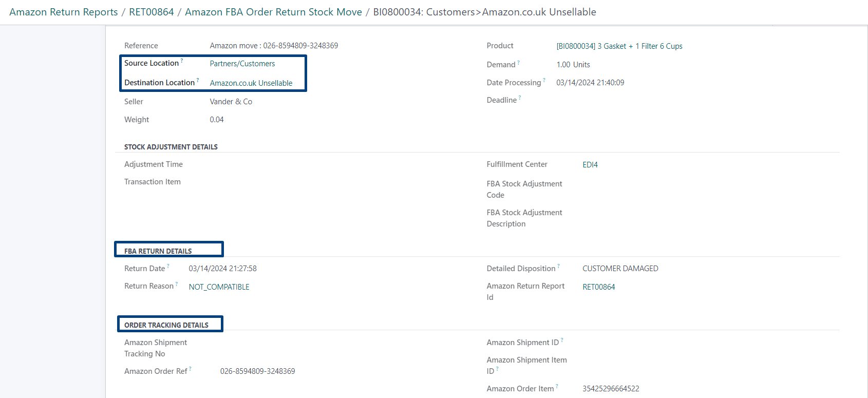Viewport: 868px width, 398px height.
Task: Click FBA Stock Adjustment Code label
Action: click(524, 189)
